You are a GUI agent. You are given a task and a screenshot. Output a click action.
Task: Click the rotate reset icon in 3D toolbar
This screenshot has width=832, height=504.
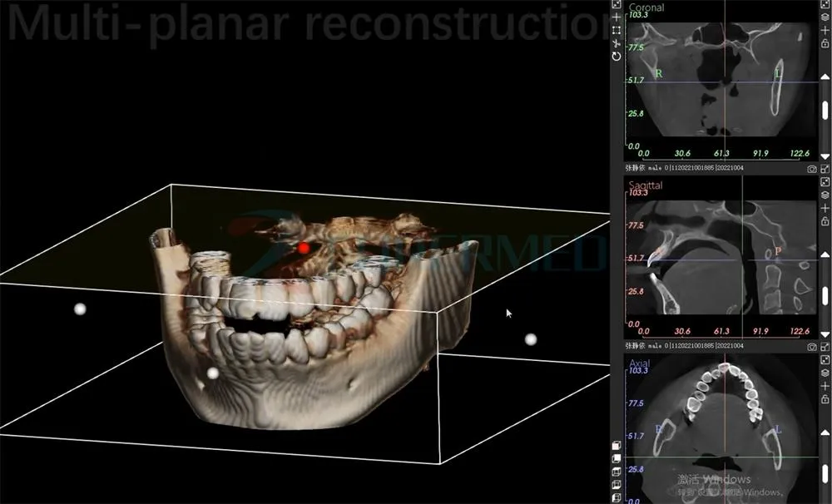616,55
